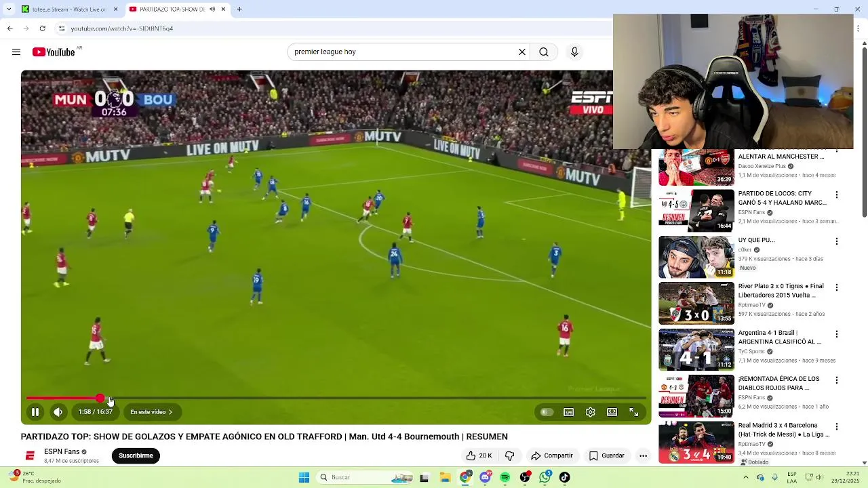Open 'UY QUE PU...' video thumbnail
The height and width of the screenshot is (488, 868).
coord(696,257)
